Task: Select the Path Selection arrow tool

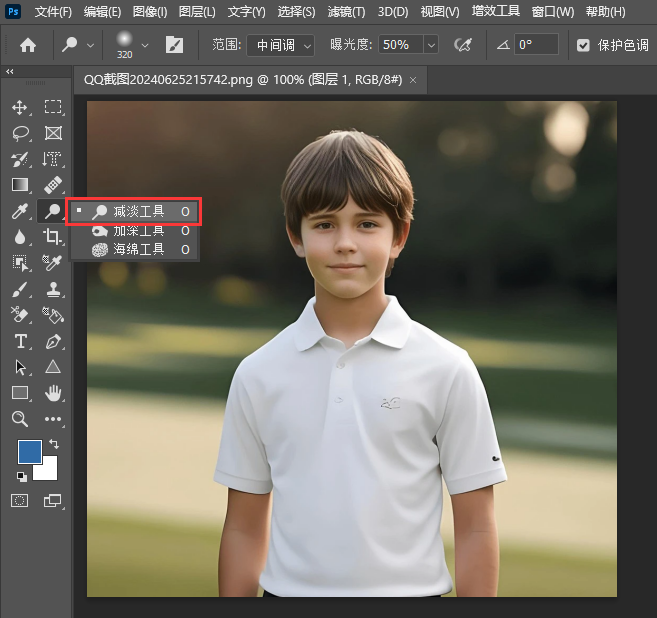Action: (20, 367)
